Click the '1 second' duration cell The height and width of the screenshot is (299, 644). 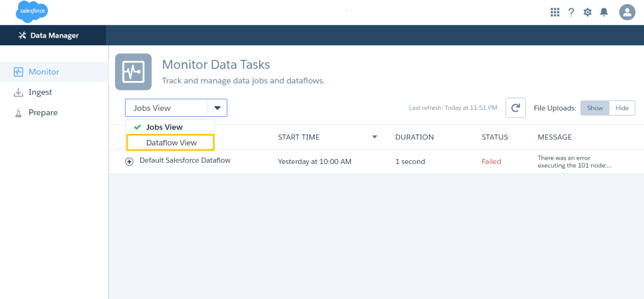410,161
